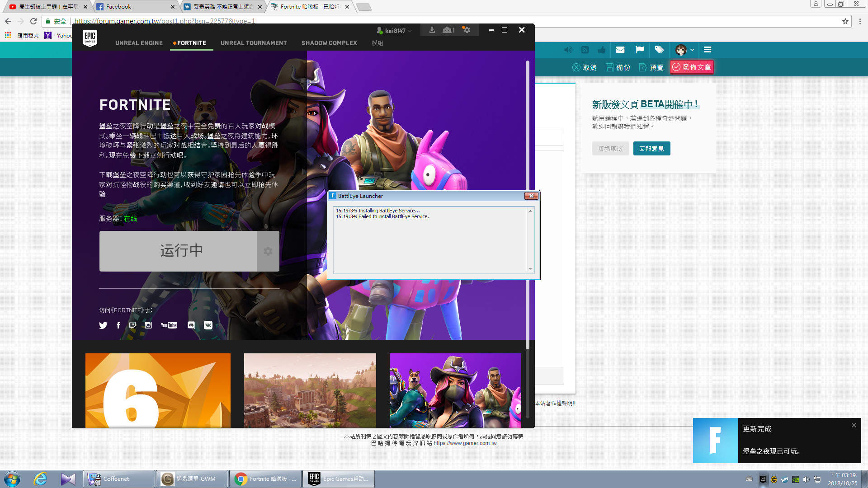868x488 pixels.
Task: Open the www.gamer.com.tw footer link
Action: coord(465,443)
